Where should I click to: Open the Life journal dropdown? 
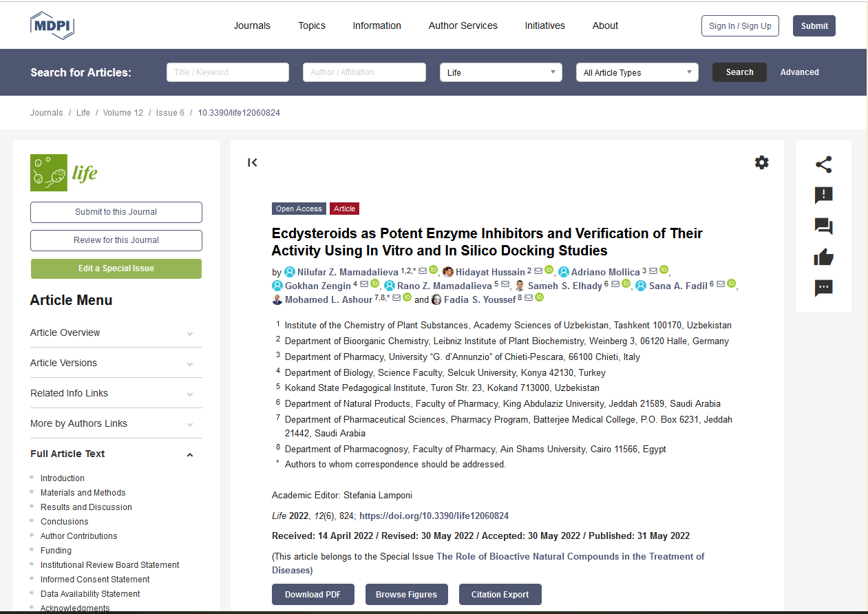tap(501, 72)
